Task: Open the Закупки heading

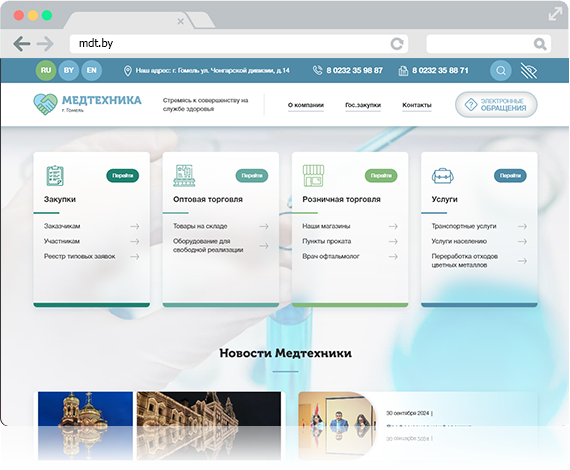Action: 60,199
